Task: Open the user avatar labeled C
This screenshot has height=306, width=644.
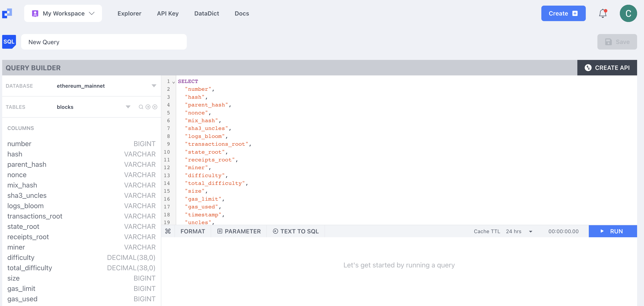Action: (x=628, y=14)
